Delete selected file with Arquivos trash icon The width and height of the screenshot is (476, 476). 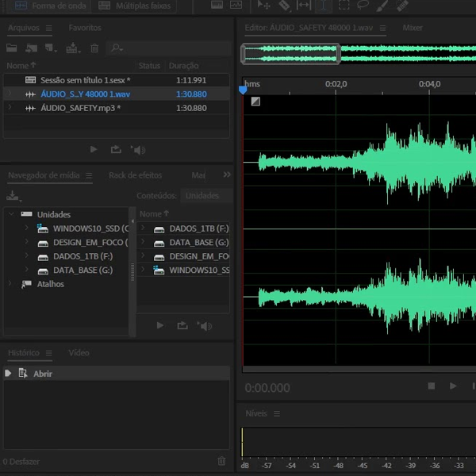(x=94, y=48)
